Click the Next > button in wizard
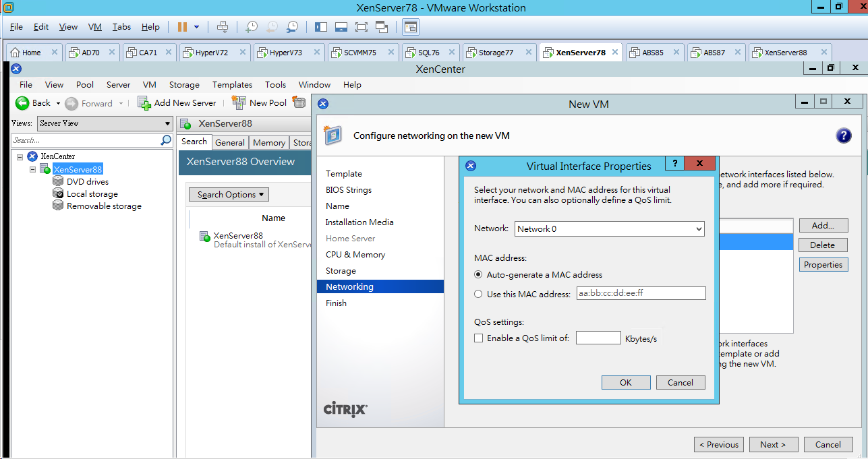 click(773, 444)
